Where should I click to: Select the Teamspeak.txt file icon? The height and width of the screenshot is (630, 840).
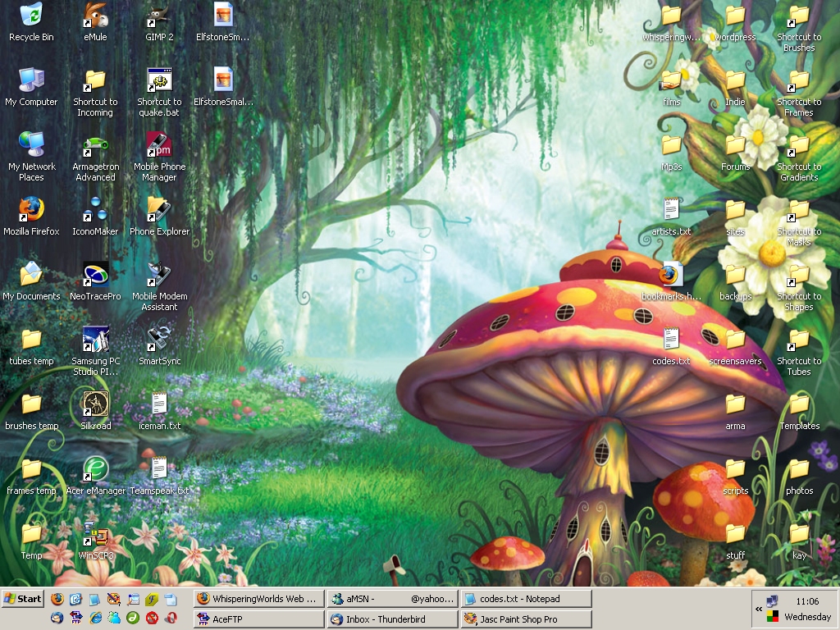(x=159, y=476)
